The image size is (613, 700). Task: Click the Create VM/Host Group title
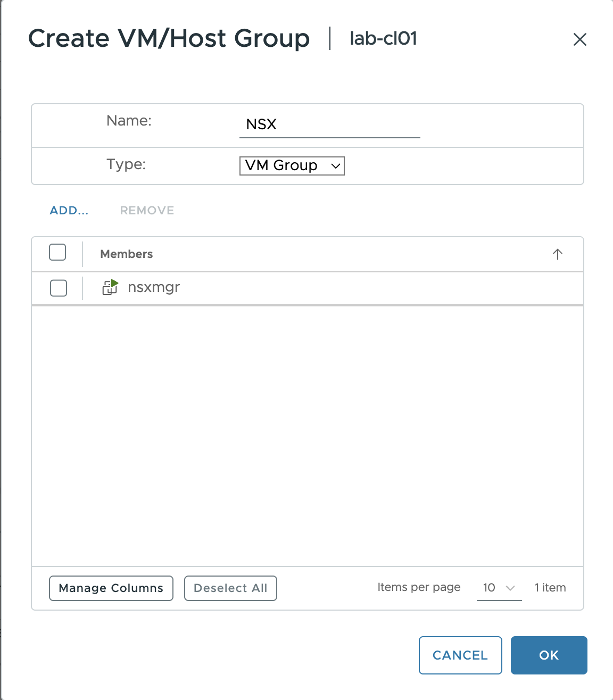pos(169,39)
